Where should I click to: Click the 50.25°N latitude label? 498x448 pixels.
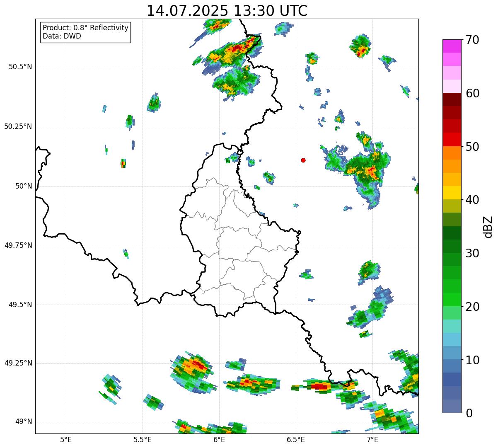pos(18,126)
